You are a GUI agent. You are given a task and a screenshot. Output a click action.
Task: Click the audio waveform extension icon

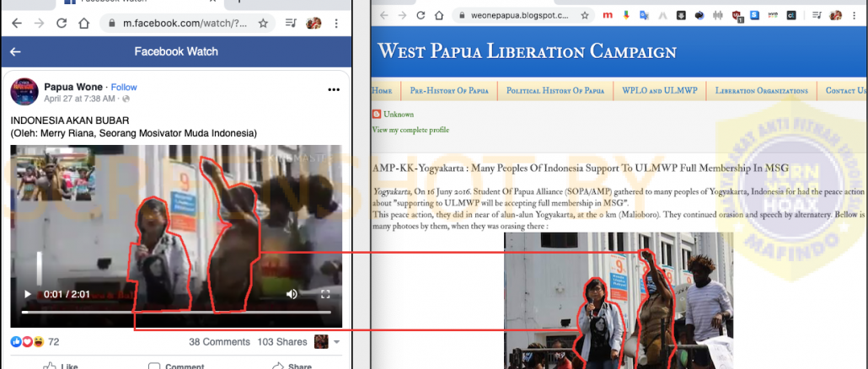(718, 15)
